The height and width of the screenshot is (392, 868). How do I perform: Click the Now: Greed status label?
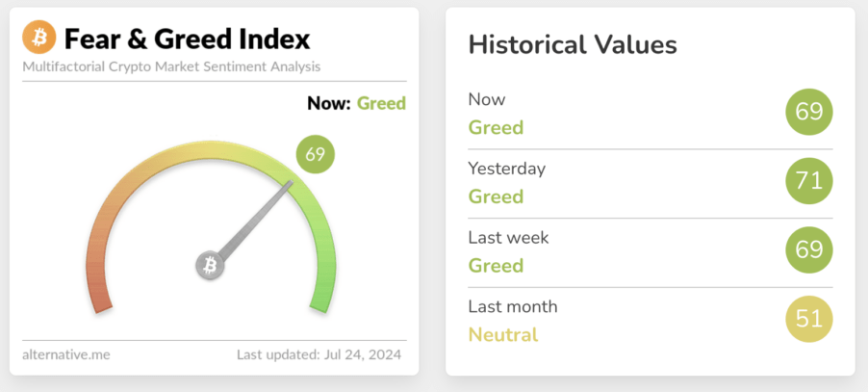coord(356,103)
